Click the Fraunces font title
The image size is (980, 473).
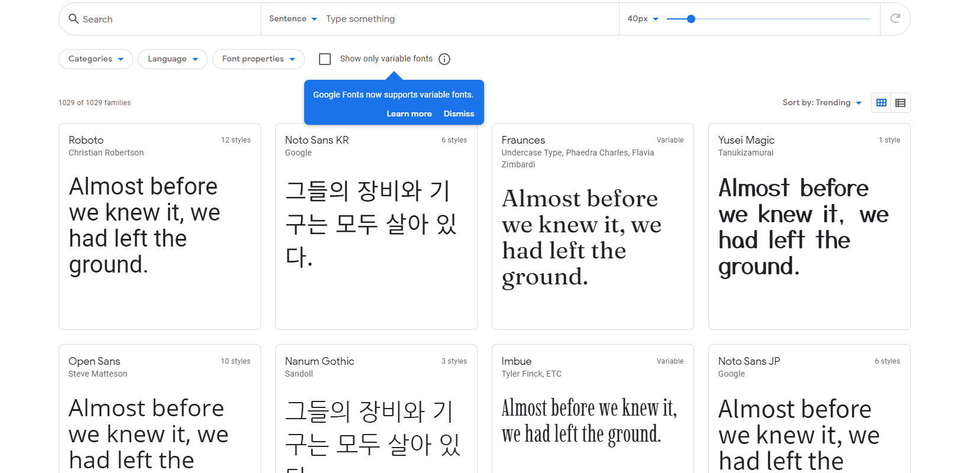(x=523, y=140)
